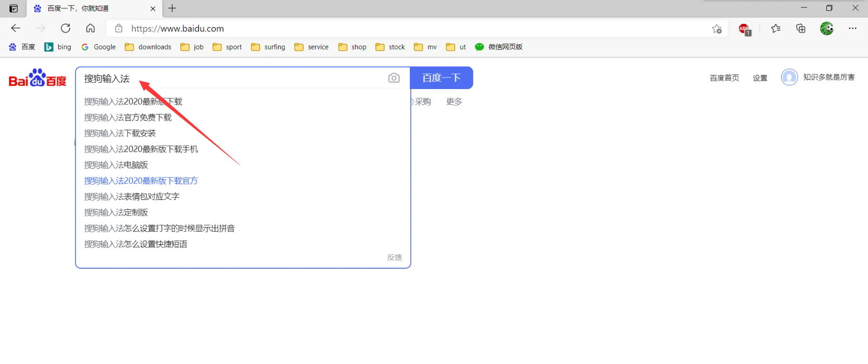Click inside the Baidu search input field

point(234,79)
